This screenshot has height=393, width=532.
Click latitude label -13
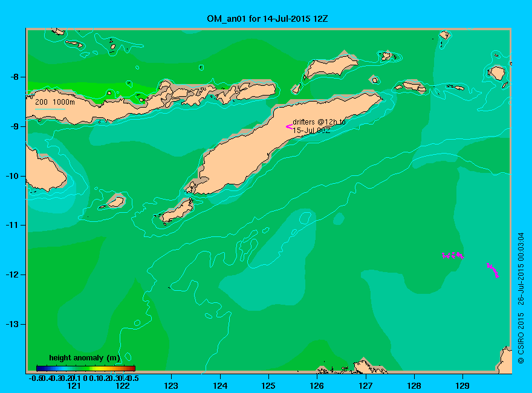(12, 324)
